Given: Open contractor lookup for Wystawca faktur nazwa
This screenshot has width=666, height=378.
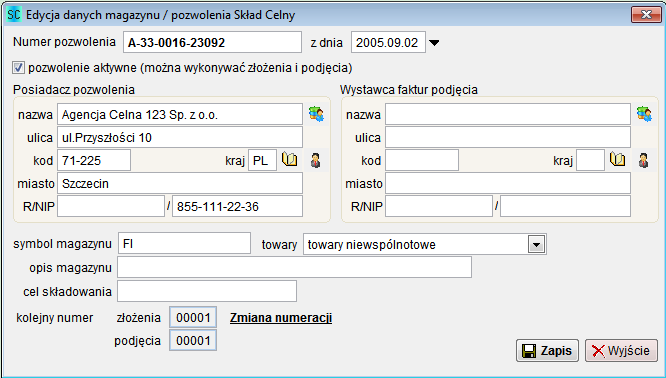Looking at the screenshot, I should [x=644, y=115].
